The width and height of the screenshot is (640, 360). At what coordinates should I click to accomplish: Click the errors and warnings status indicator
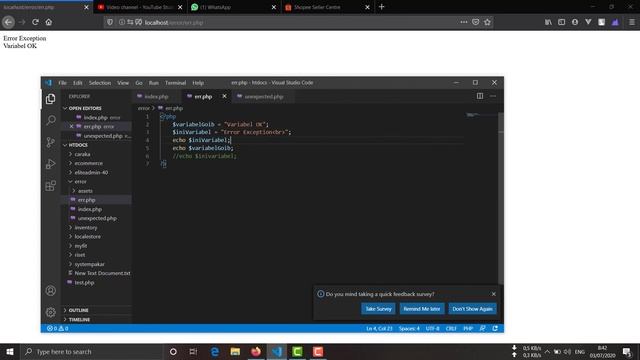[58, 329]
